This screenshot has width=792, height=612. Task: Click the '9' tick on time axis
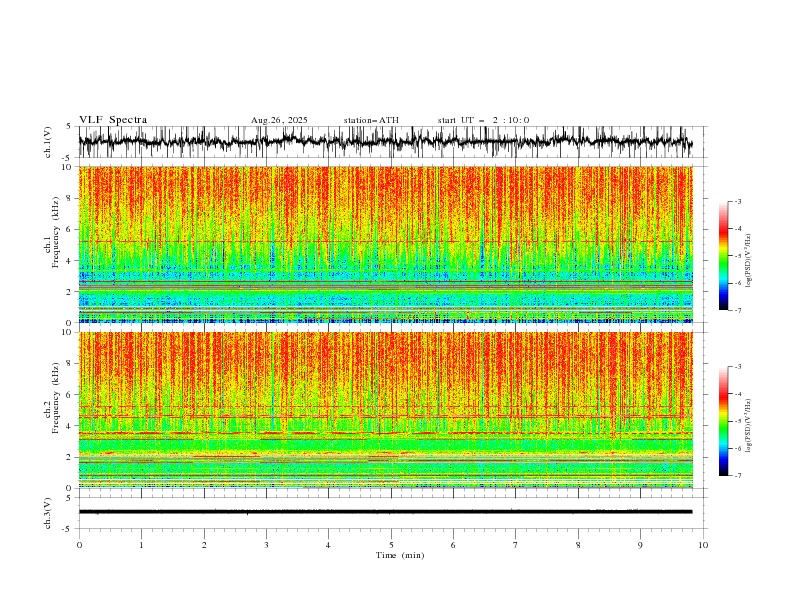(640, 545)
